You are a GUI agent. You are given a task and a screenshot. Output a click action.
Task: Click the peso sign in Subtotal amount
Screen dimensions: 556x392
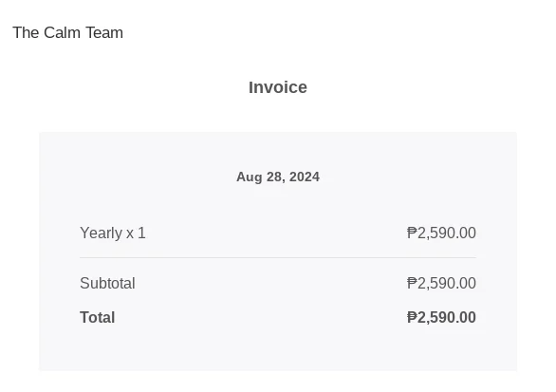click(x=412, y=283)
